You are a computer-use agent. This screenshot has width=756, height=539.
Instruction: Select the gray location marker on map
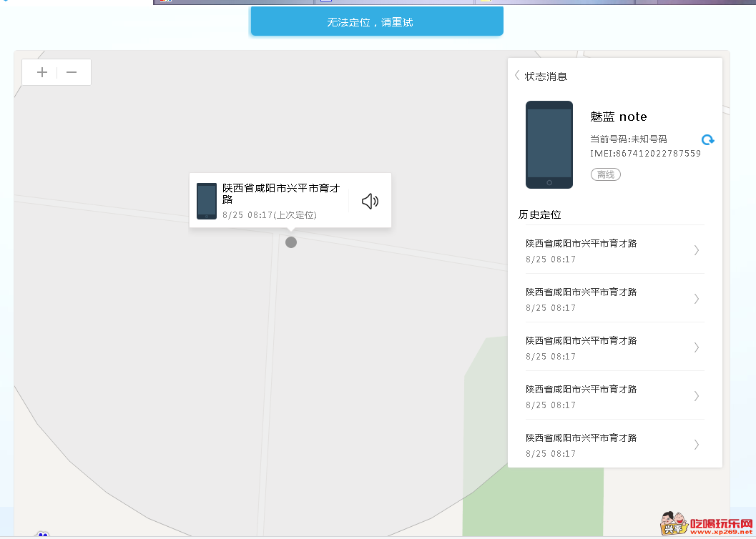pos(291,242)
